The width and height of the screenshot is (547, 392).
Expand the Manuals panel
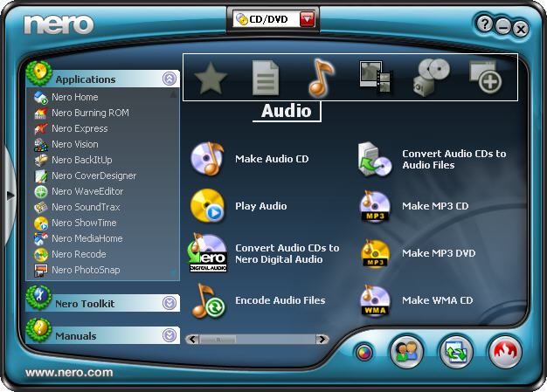[x=170, y=335]
